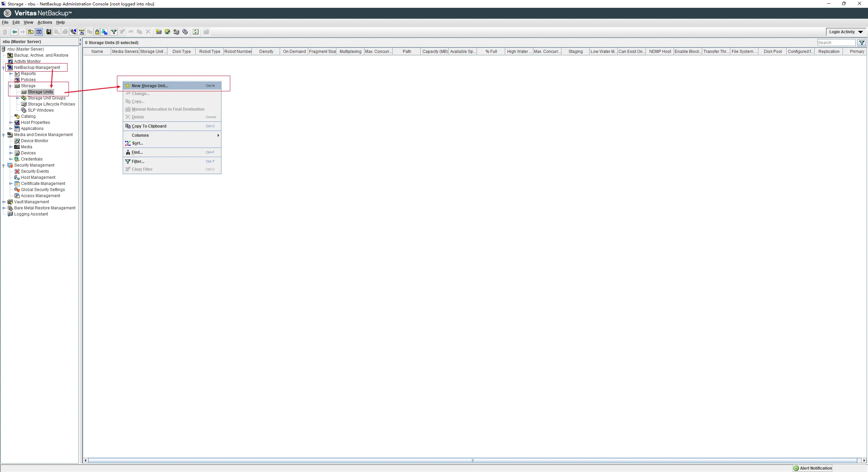Click the Alert Notification status icon
The width and height of the screenshot is (868, 472).
pos(796,468)
